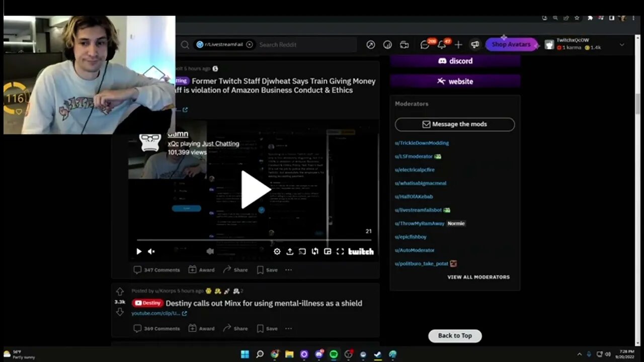This screenshot has width=644, height=362.
Task: Click the search magnifier icon on Reddit
Action: [185, 45]
